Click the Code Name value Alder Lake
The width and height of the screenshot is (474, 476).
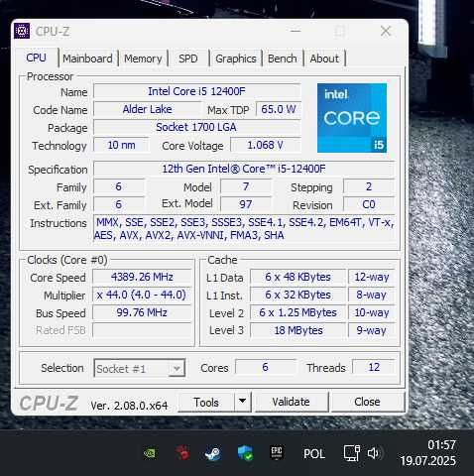point(147,109)
